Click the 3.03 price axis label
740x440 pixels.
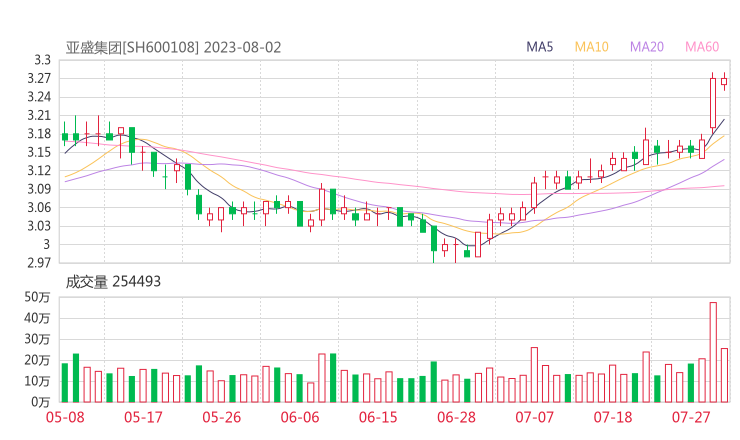pos(39,226)
